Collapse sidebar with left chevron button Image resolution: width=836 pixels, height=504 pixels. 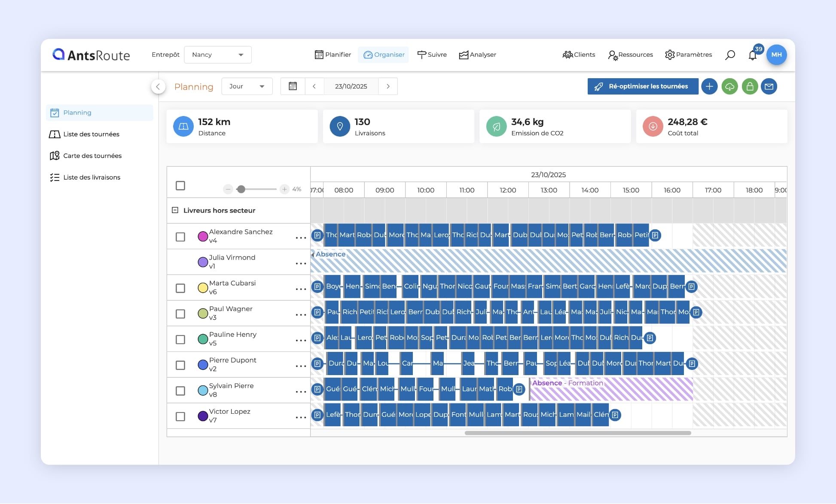[x=158, y=87]
